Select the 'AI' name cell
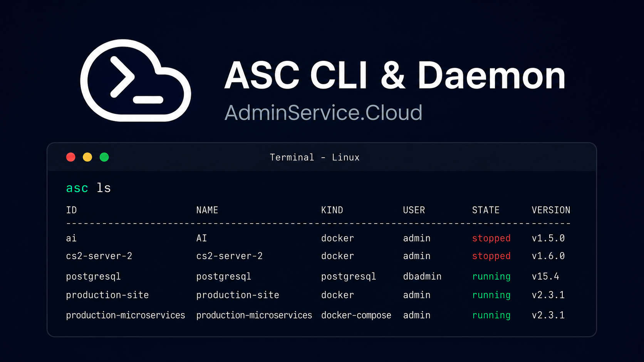This screenshot has width=644, height=362. click(201, 238)
